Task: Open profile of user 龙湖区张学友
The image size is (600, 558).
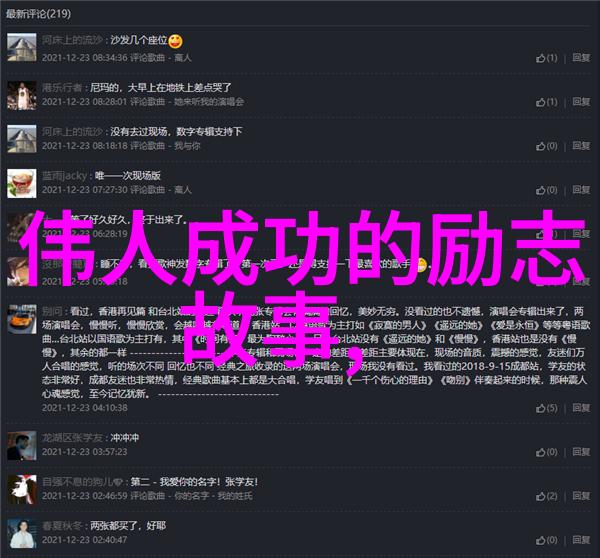Action: click(x=72, y=438)
